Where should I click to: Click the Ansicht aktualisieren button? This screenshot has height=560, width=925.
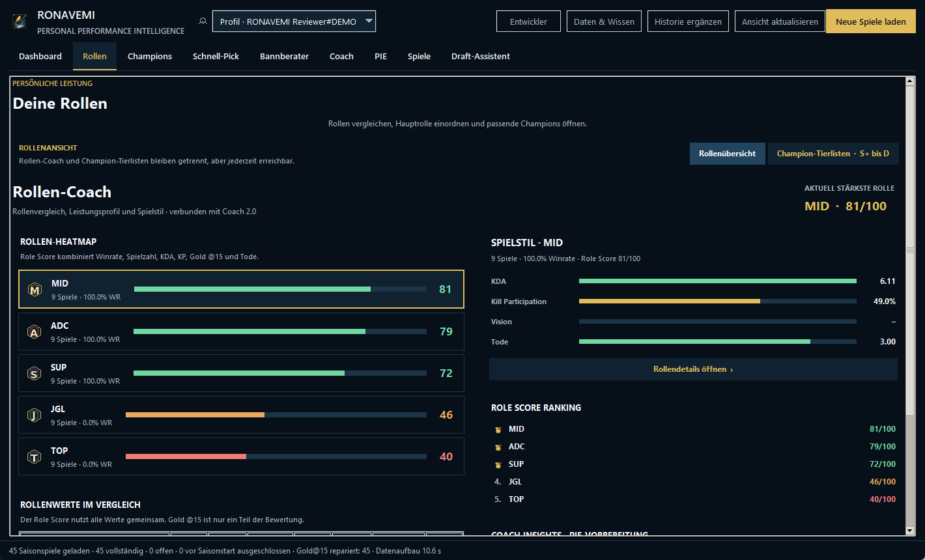click(780, 21)
